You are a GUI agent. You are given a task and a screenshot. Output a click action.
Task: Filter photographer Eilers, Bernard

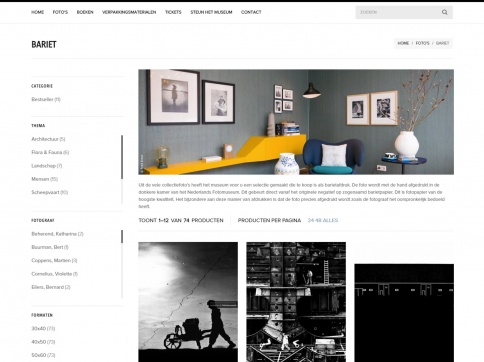click(51, 287)
